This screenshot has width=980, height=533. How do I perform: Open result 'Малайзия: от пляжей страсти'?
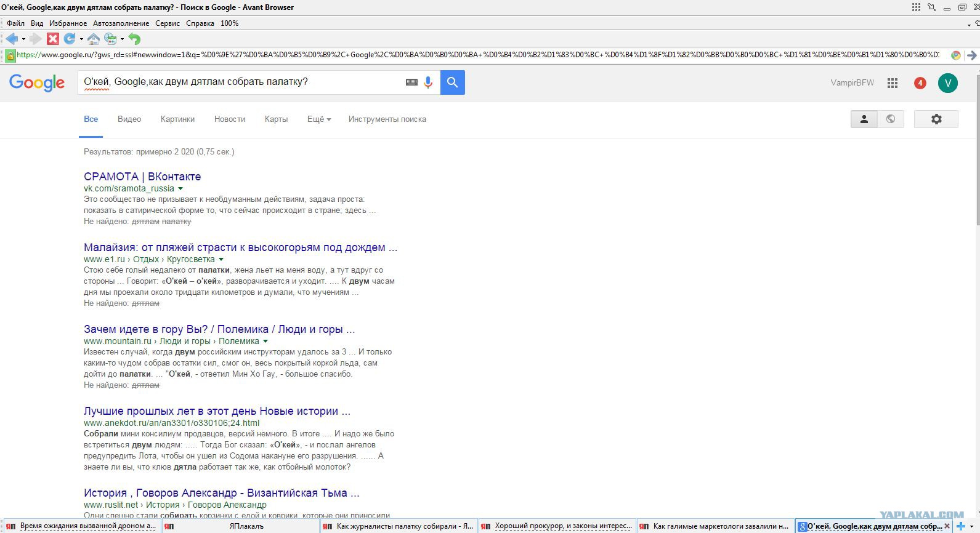tap(241, 247)
